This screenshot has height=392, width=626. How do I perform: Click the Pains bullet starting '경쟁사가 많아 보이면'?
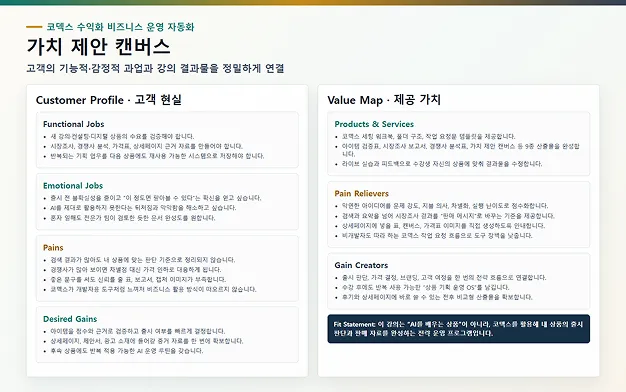click(136, 269)
